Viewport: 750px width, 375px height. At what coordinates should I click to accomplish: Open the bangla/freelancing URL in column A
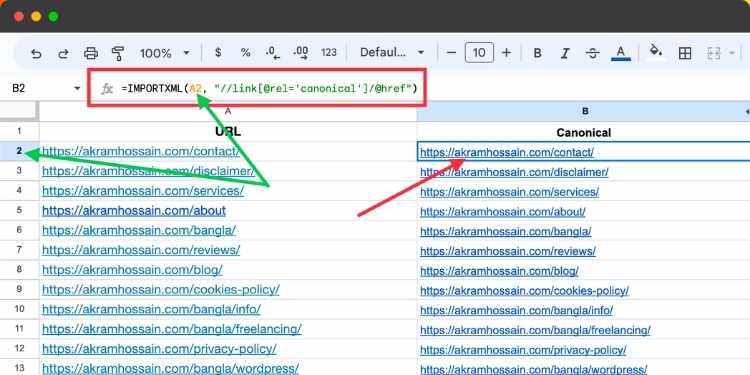172,329
